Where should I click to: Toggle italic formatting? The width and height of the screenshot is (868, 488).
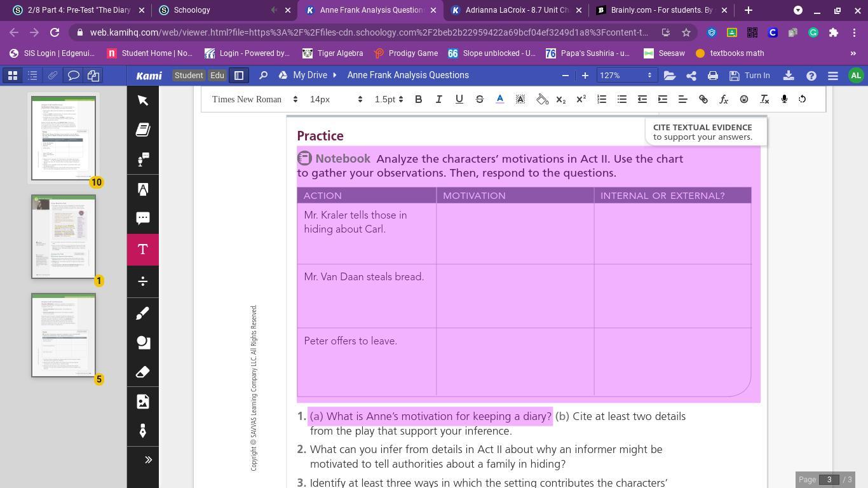tap(439, 99)
